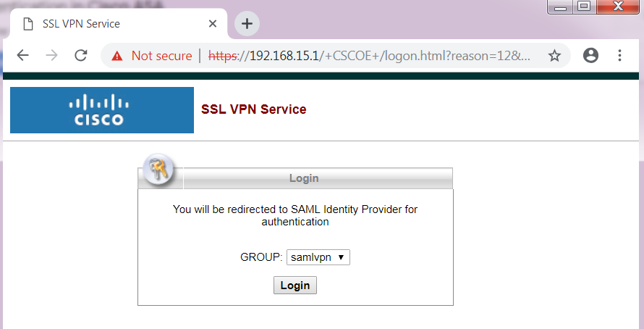Minimize the browser window
Image resolution: width=644 pixels, height=329 pixels.
pyautogui.click(x=559, y=7)
